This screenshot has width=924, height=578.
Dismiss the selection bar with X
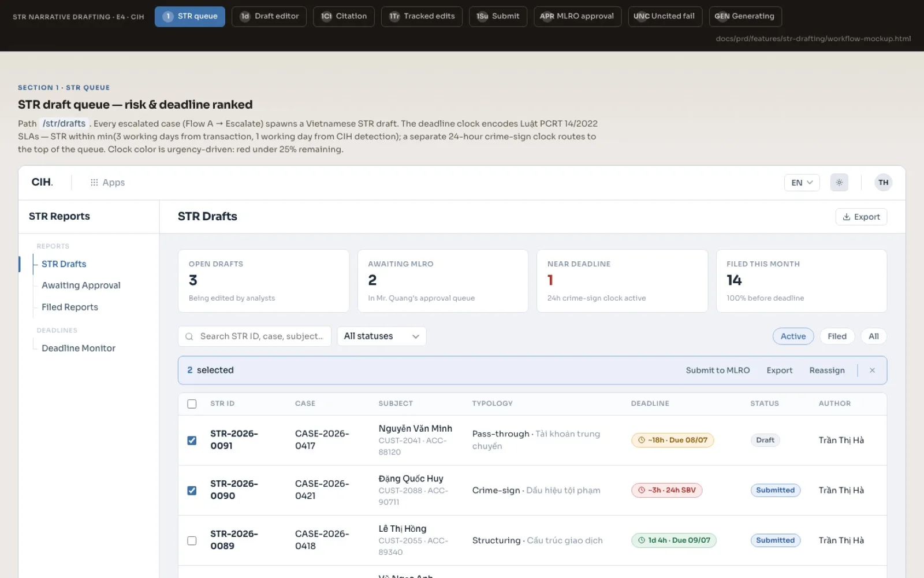pyautogui.click(x=872, y=370)
